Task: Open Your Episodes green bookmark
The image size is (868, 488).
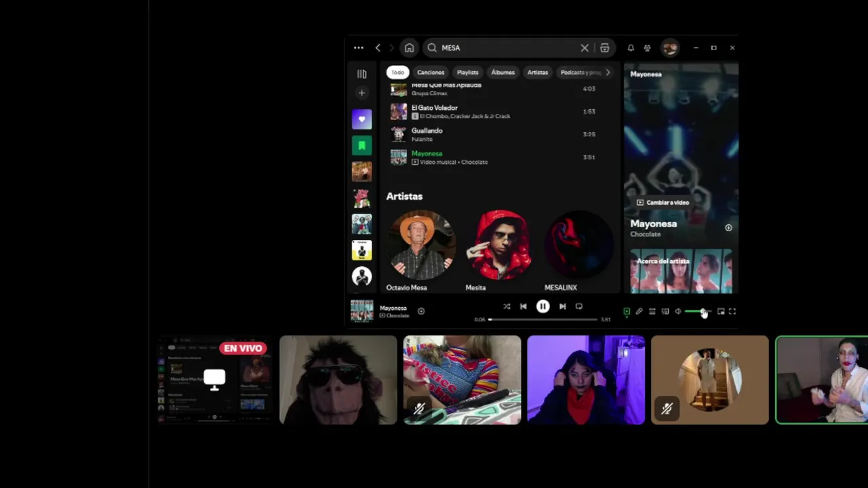Action: coord(361,145)
